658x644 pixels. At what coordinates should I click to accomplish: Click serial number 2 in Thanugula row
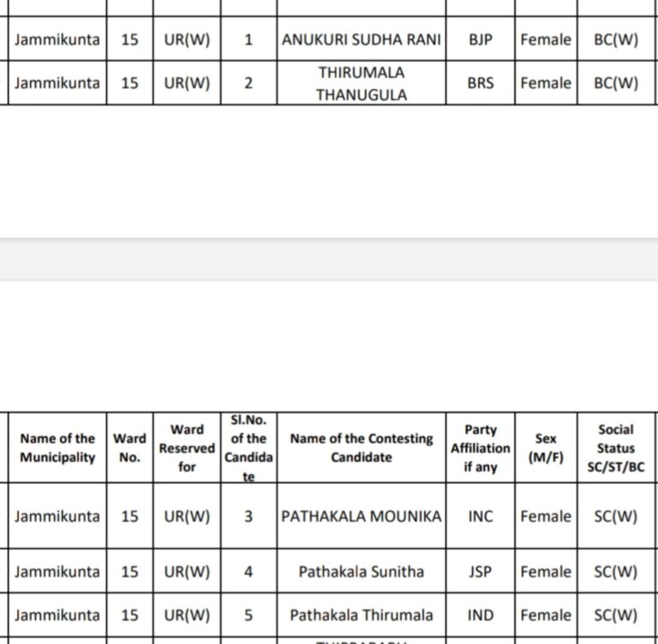[x=248, y=83]
